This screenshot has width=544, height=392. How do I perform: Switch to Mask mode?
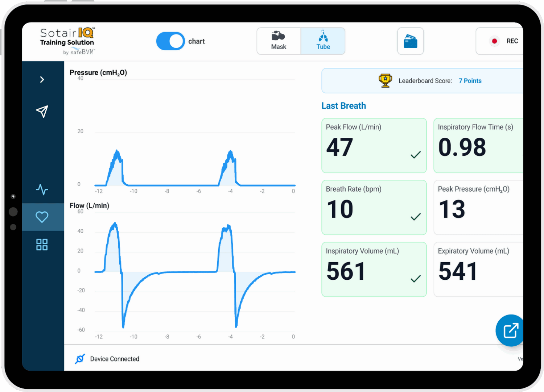(x=279, y=41)
